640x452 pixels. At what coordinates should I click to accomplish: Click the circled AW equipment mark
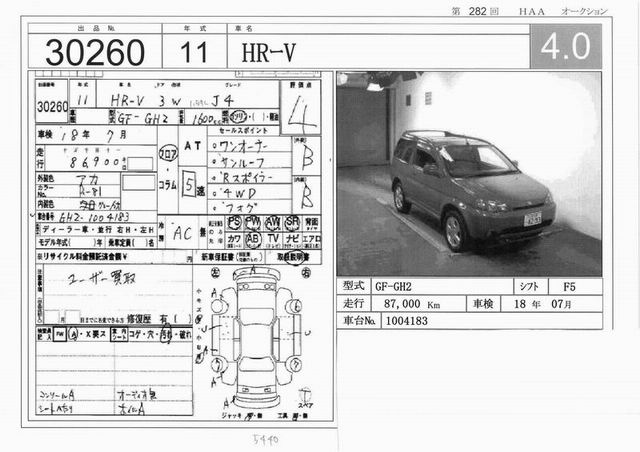click(273, 222)
